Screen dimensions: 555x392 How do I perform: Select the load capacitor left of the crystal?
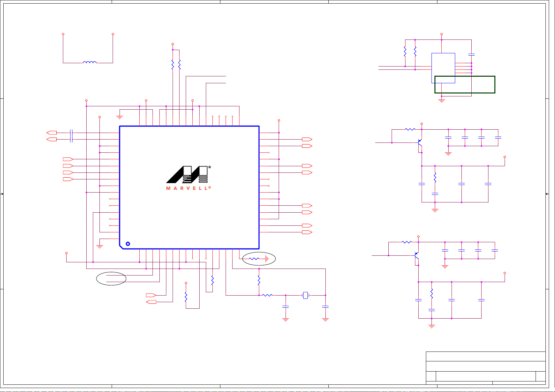(x=286, y=307)
